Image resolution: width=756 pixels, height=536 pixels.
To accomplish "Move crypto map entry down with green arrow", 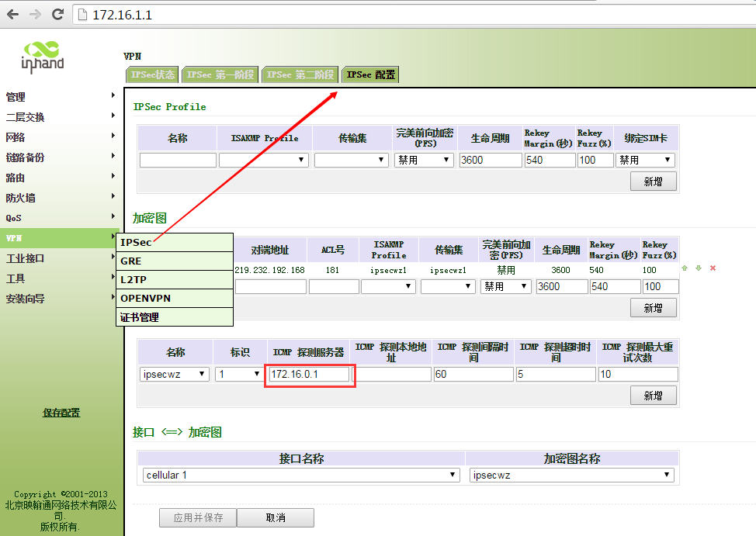I will 698,268.
